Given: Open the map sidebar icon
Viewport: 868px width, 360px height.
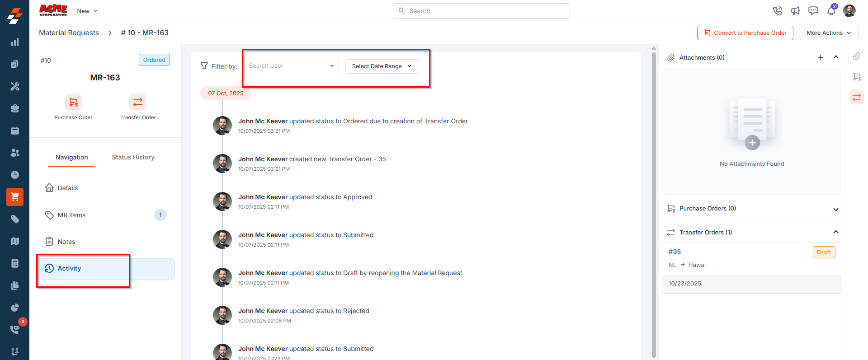Looking at the screenshot, I should pos(15,241).
